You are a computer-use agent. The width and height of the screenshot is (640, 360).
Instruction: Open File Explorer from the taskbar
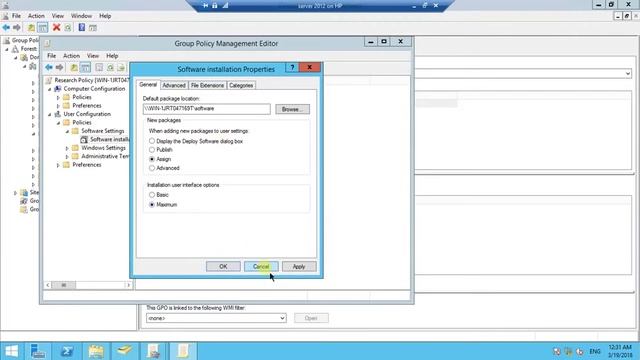point(96,351)
